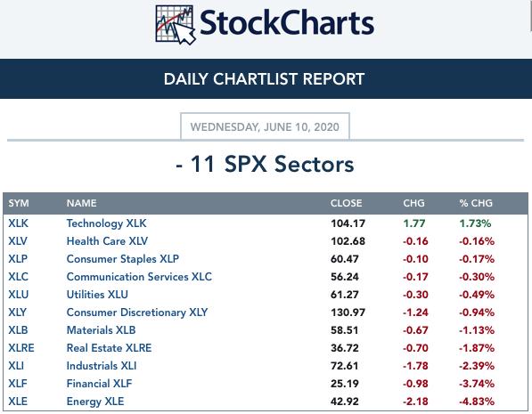
Task: Click the Materials XLB name link
Action: click(101, 330)
